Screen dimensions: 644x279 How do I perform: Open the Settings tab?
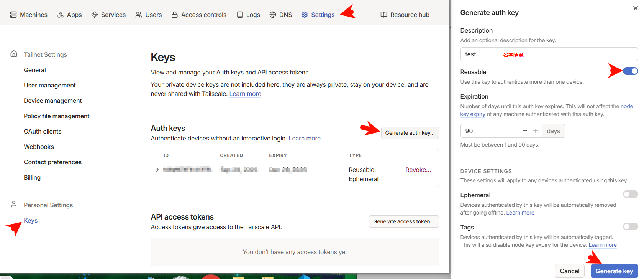[x=318, y=15]
